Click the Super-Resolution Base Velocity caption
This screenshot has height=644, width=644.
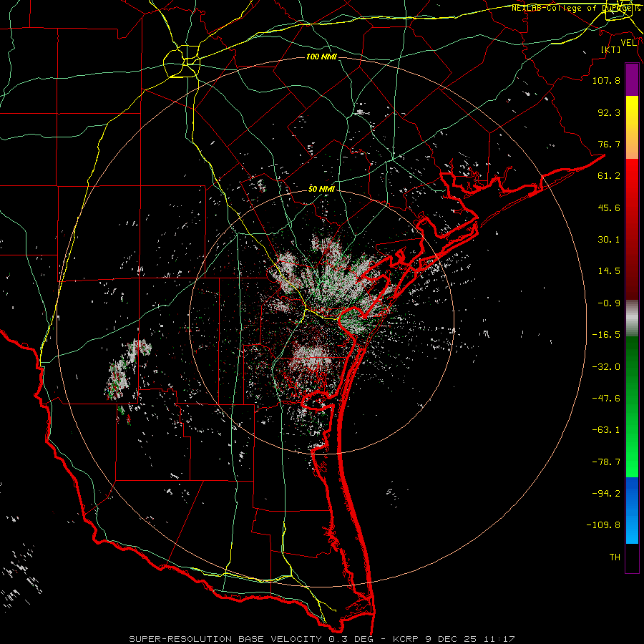[322, 639]
